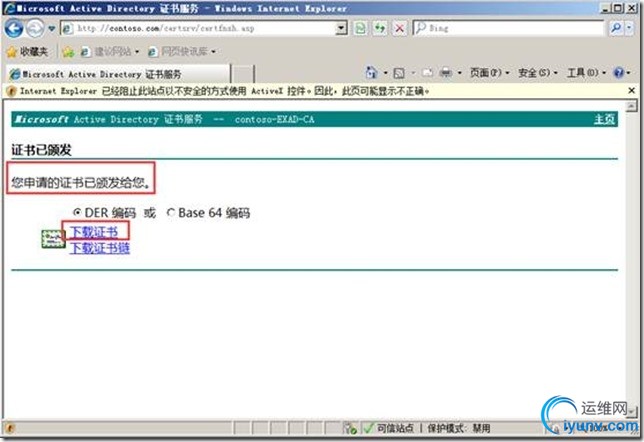Open the 页面(P) menu
This screenshot has width=644, height=442.
click(490, 73)
